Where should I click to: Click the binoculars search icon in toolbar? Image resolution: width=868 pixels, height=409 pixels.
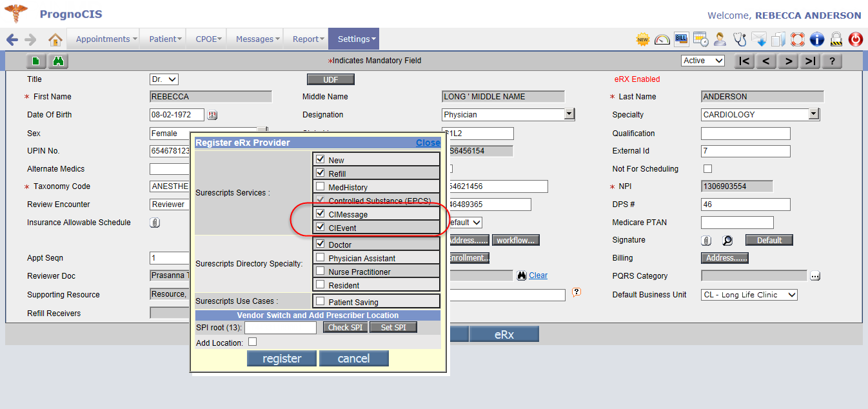58,61
